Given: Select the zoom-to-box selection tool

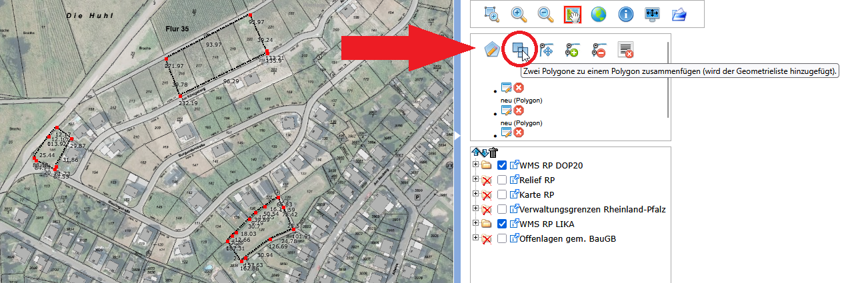Looking at the screenshot, I should click(x=492, y=14).
